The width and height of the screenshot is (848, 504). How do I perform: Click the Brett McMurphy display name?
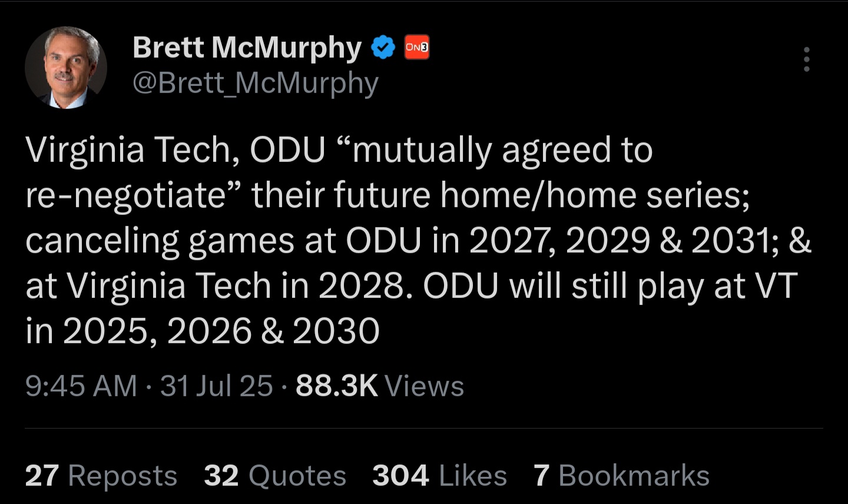tap(247, 47)
